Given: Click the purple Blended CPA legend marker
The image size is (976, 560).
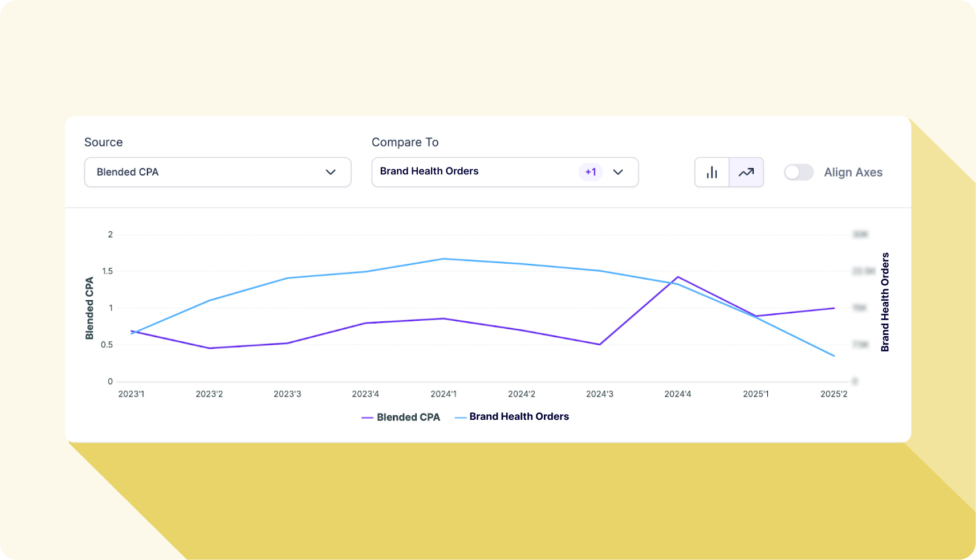Looking at the screenshot, I should [x=367, y=417].
